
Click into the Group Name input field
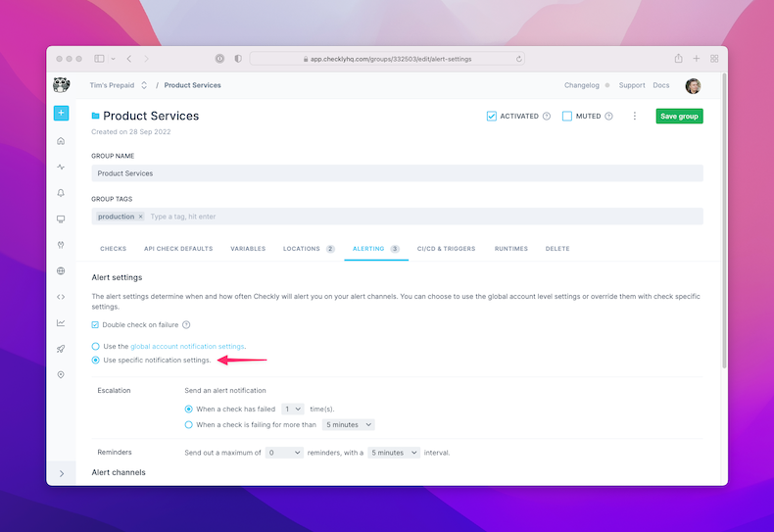coord(397,173)
